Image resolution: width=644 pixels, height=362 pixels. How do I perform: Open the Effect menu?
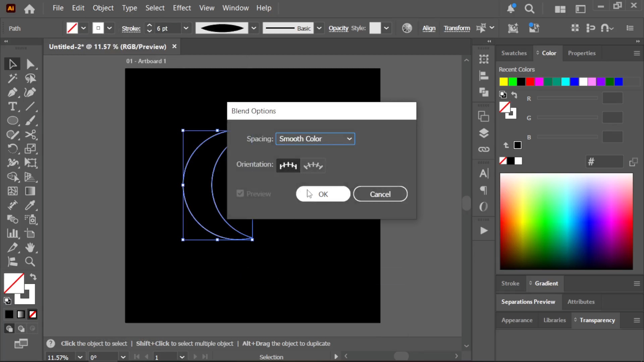click(x=182, y=8)
